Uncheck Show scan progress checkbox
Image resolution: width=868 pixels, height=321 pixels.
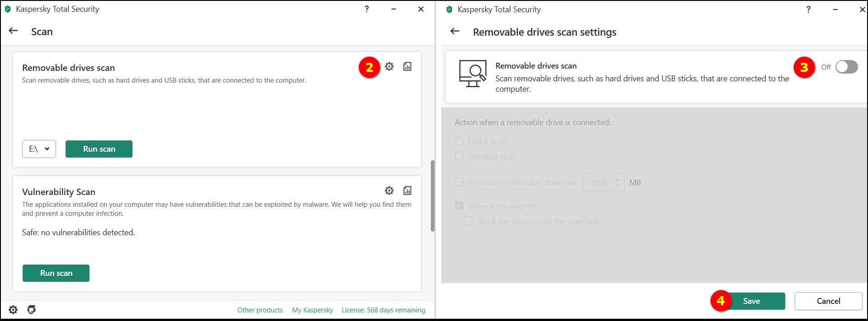coord(459,206)
